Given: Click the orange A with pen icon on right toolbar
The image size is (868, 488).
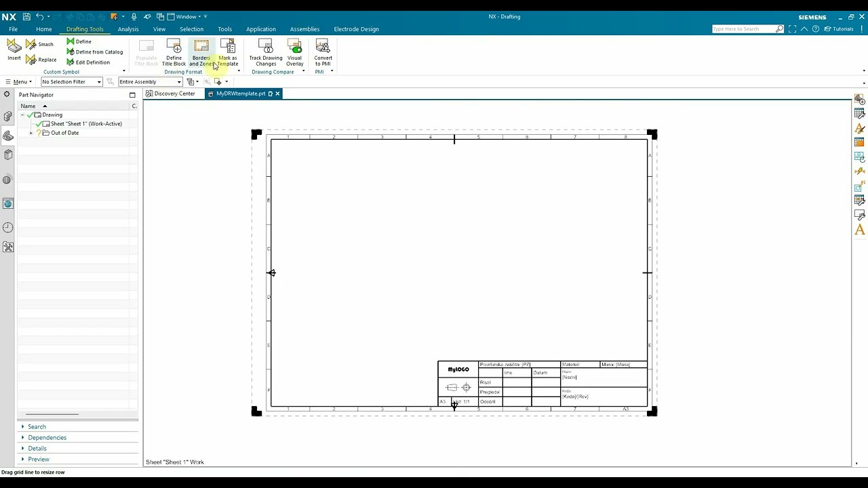Looking at the screenshot, I should [860, 128].
